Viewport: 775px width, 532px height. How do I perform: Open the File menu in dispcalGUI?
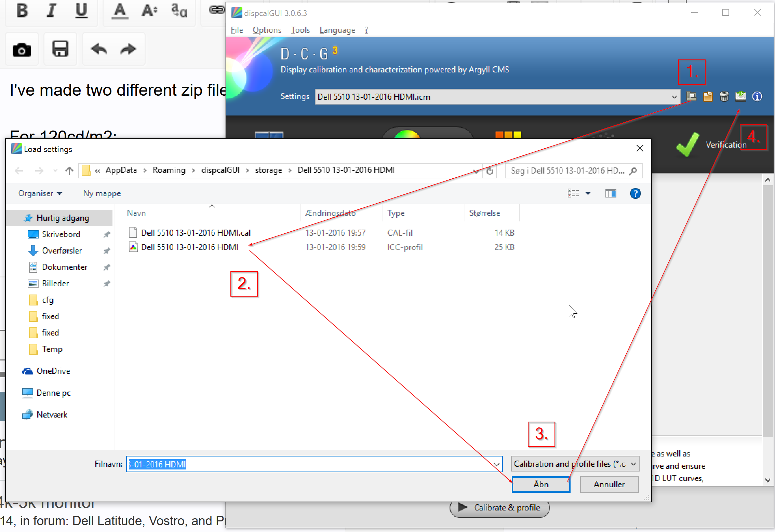click(237, 30)
